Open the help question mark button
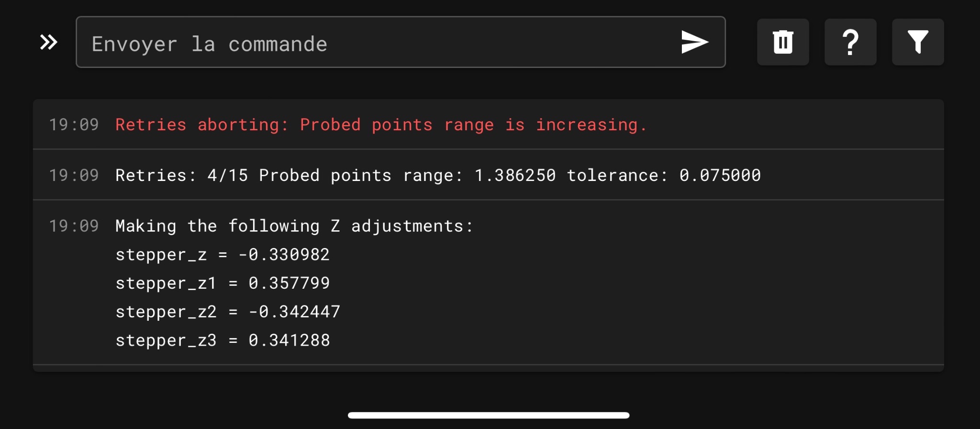Image resolution: width=980 pixels, height=429 pixels. (x=850, y=42)
